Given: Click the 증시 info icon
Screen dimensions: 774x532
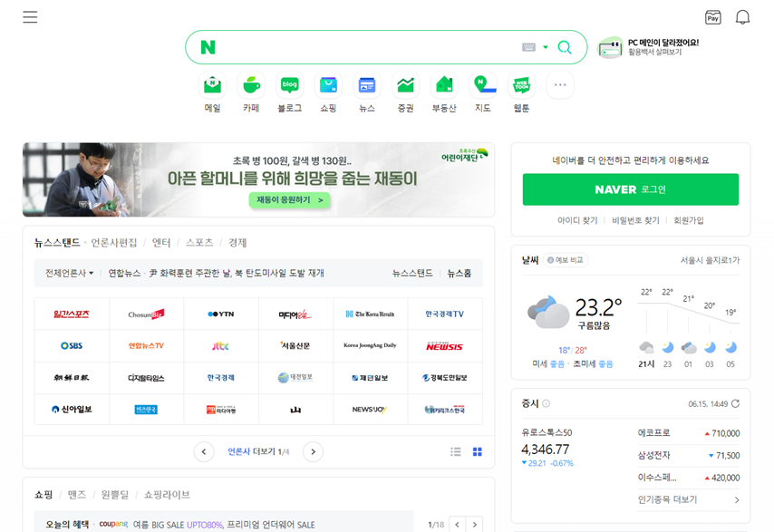Looking at the screenshot, I should click(x=546, y=403).
